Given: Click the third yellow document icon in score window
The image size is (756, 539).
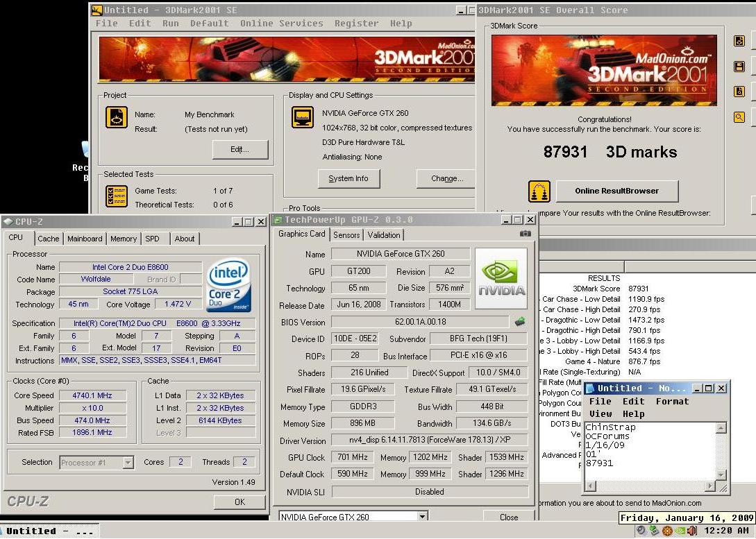Looking at the screenshot, I should pyautogui.click(x=739, y=92).
